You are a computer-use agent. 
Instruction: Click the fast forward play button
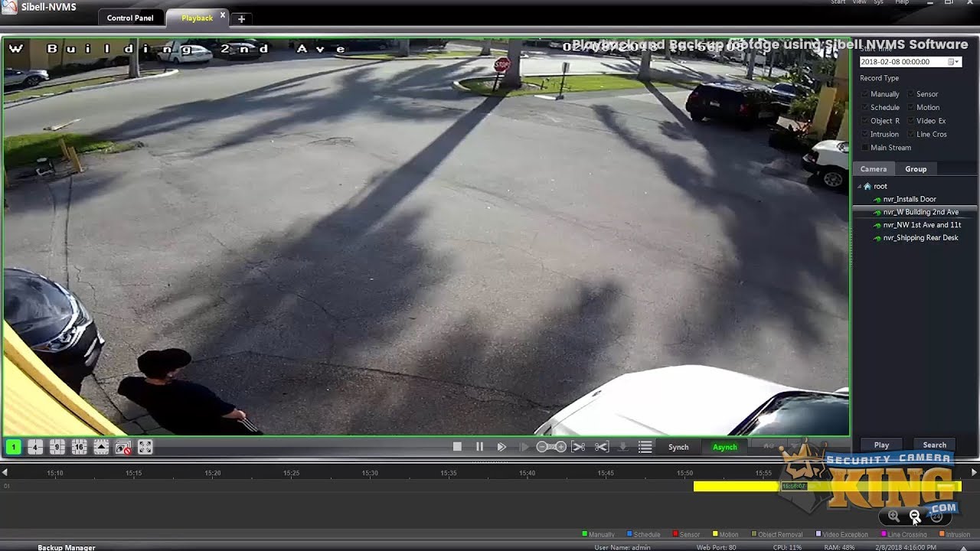tap(501, 447)
